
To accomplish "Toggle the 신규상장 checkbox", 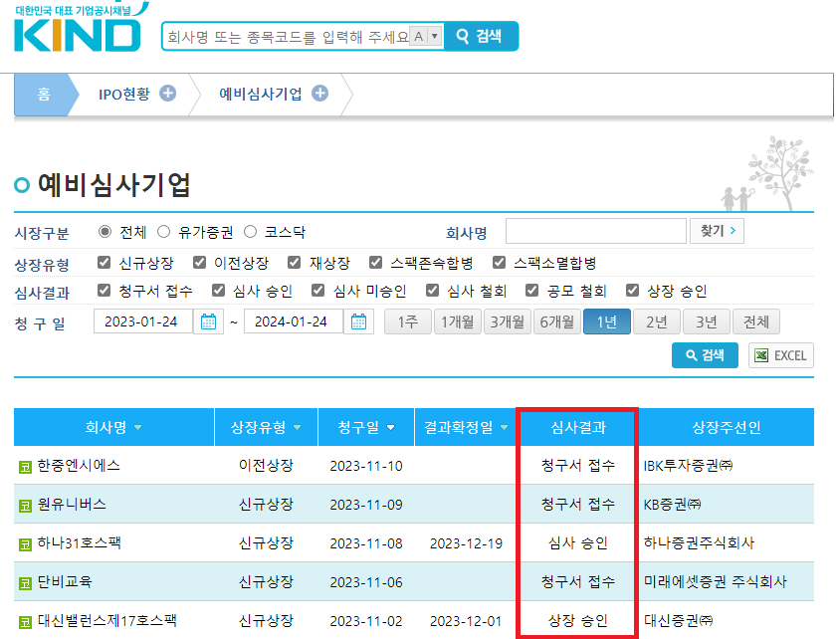I will click(104, 263).
